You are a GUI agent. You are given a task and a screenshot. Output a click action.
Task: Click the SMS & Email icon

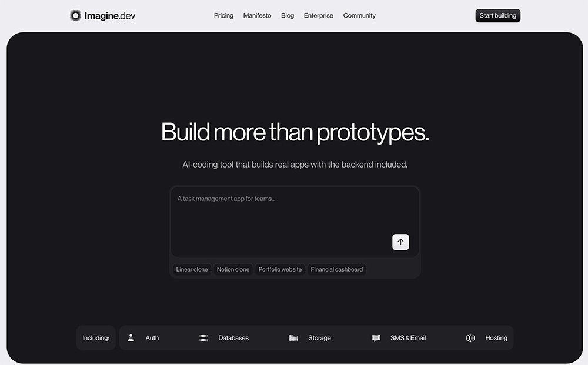tap(376, 338)
